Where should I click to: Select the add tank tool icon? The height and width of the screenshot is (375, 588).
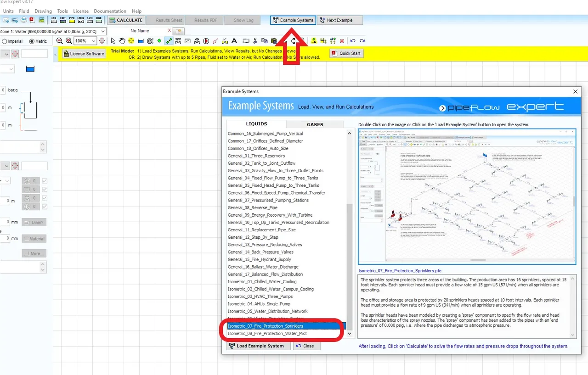pos(141,41)
